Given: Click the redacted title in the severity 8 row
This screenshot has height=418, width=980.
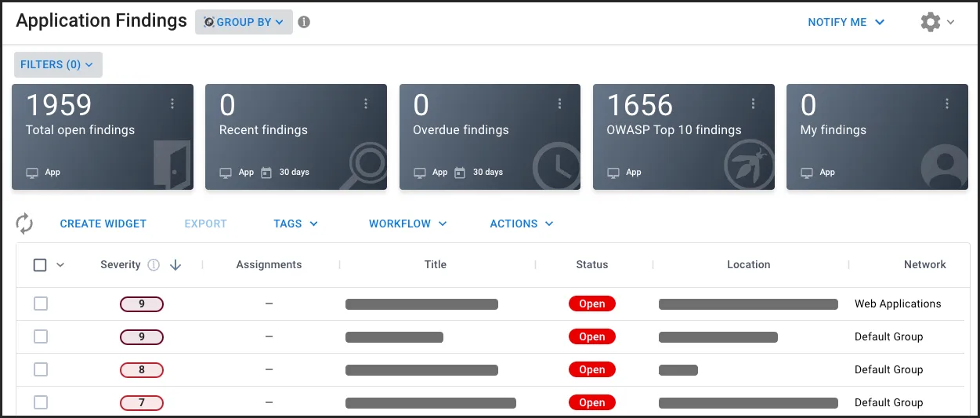Looking at the screenshot, I should click(421, 370).
